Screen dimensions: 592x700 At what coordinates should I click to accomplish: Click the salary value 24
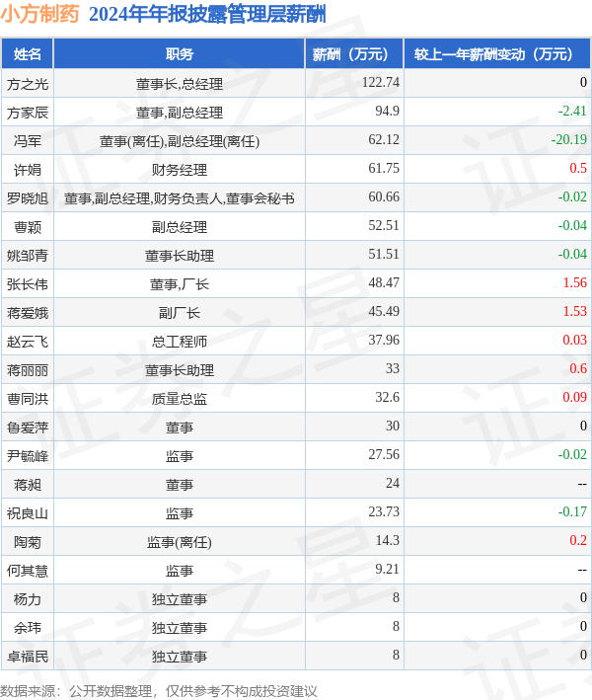(x=393, y=483)
